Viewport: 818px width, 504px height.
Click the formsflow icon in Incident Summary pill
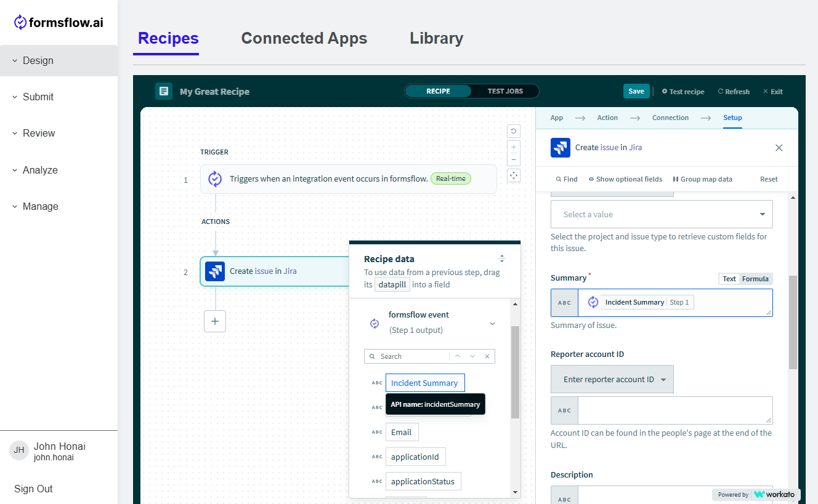click(x=593, y=302)
